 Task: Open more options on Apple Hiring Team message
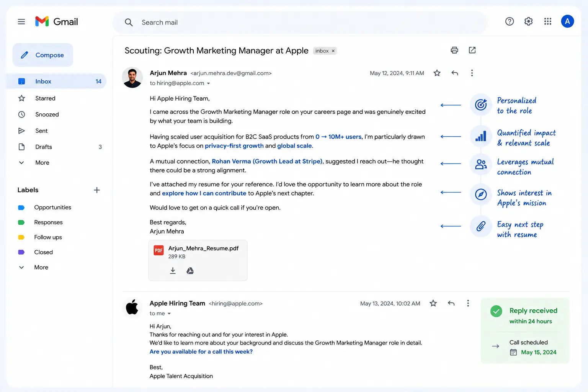(x=468, y=303)
